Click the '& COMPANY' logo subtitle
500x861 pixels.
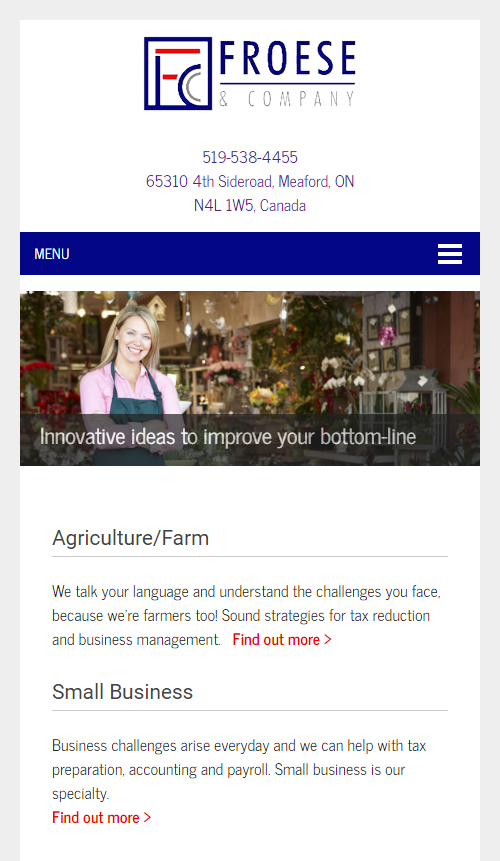pyautogui.click(x=286, y=98)
